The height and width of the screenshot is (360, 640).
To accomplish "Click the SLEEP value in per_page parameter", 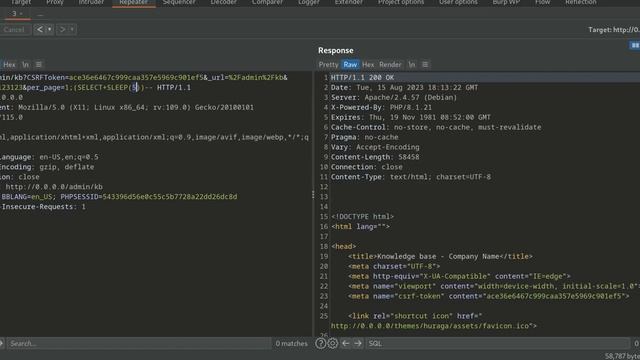I will [135, 87].
